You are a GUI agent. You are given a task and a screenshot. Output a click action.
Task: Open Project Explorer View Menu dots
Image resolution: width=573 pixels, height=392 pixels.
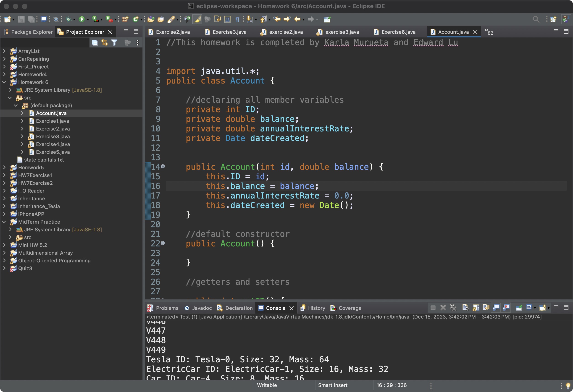coord(137,43)
